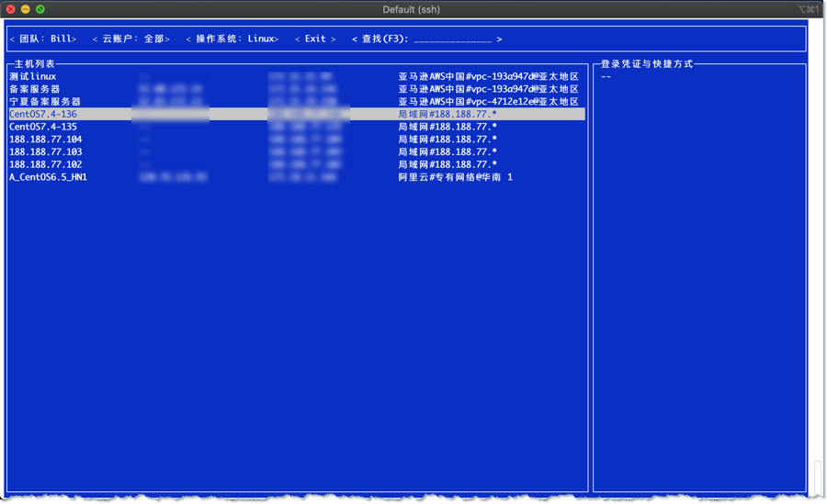Click the green maximize window button

(x=40, y=9)
